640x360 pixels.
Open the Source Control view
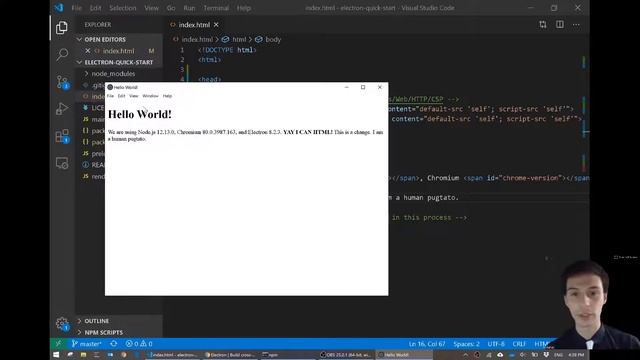pos(62,82)
